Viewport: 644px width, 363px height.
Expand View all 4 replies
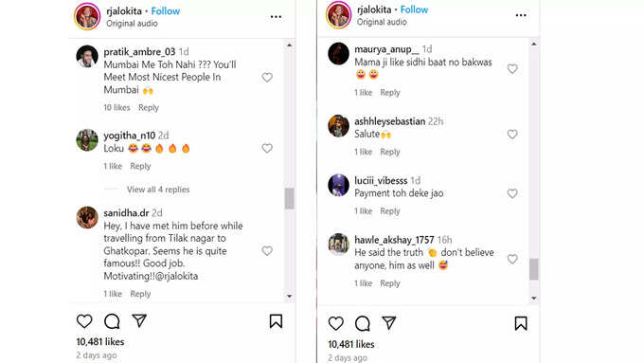158,190
